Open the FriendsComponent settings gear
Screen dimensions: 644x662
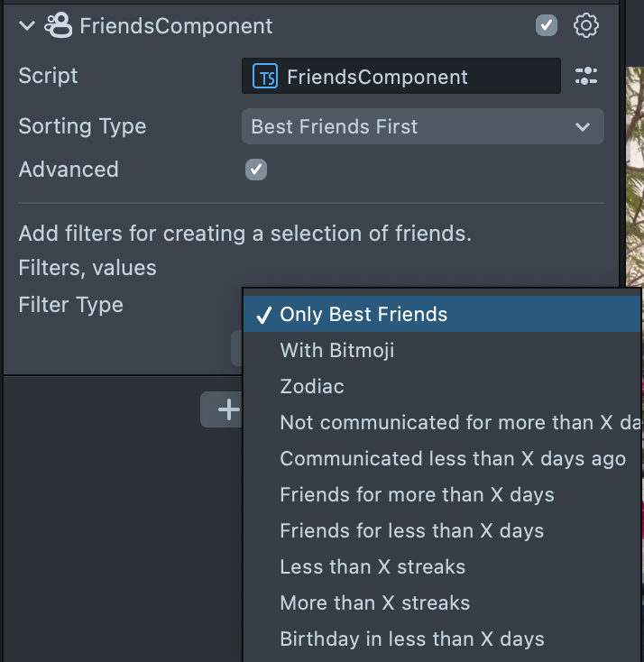pyautogui.click(x=586, y=25)
